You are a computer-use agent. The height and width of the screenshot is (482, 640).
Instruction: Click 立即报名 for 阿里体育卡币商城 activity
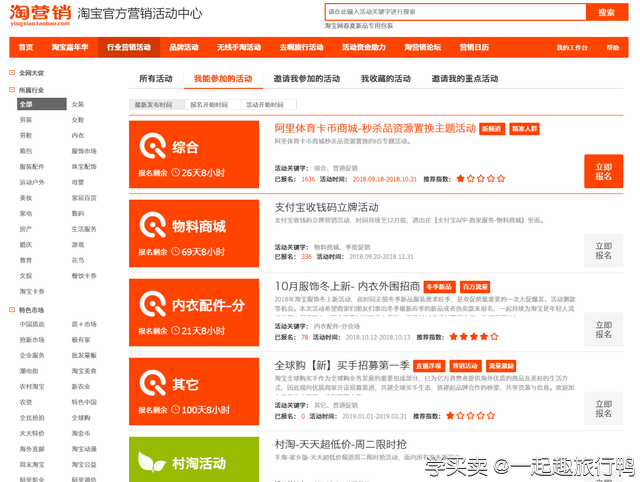pos(604,171)
